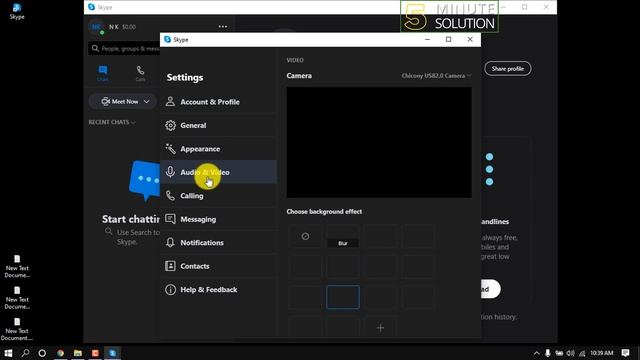
Task: Open File Explorer from the taskbar
Action: (78, 353)
